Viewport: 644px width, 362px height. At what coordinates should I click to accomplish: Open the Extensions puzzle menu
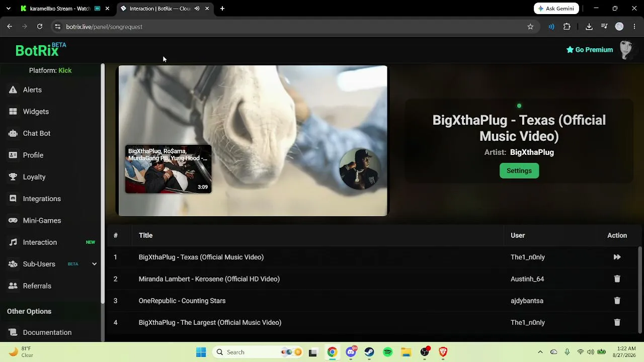(x=567, y=27)
